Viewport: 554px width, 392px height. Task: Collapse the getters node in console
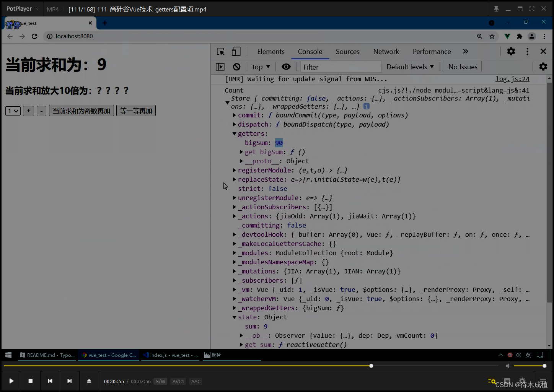point(234,133)
